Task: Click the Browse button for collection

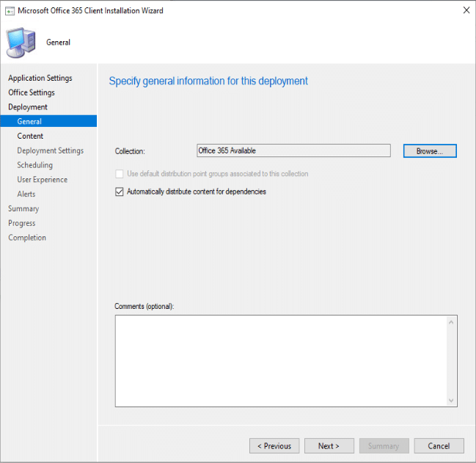Action: point(429,150)
